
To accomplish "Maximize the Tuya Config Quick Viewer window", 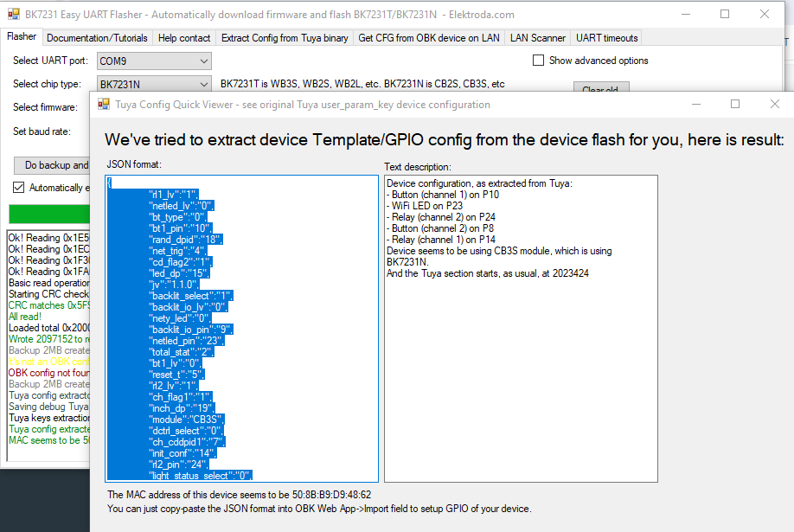I will tap(735, 104).
